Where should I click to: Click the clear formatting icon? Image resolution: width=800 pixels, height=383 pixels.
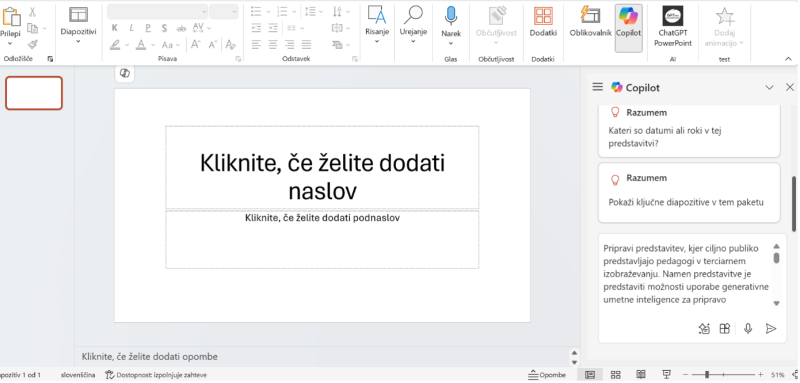(231, 45)
